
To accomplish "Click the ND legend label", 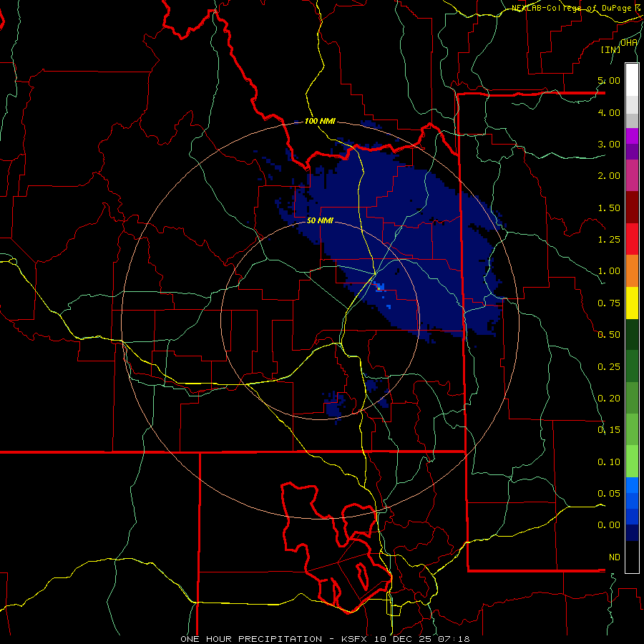I will click(615, 557).
